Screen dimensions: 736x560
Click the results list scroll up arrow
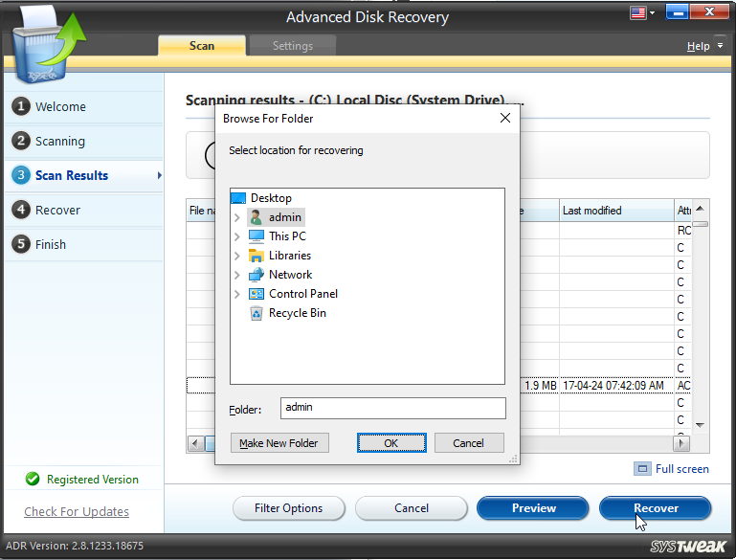(x=700, y=209)
